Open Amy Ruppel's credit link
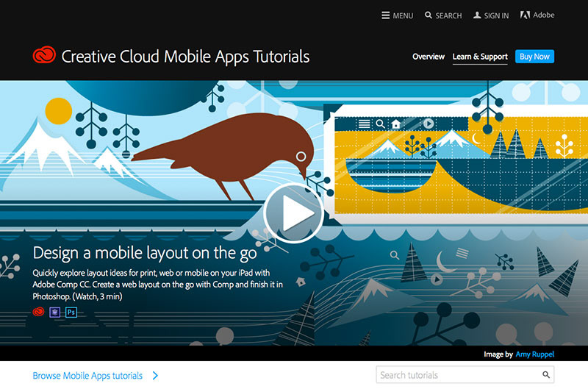 pos(535,354)
